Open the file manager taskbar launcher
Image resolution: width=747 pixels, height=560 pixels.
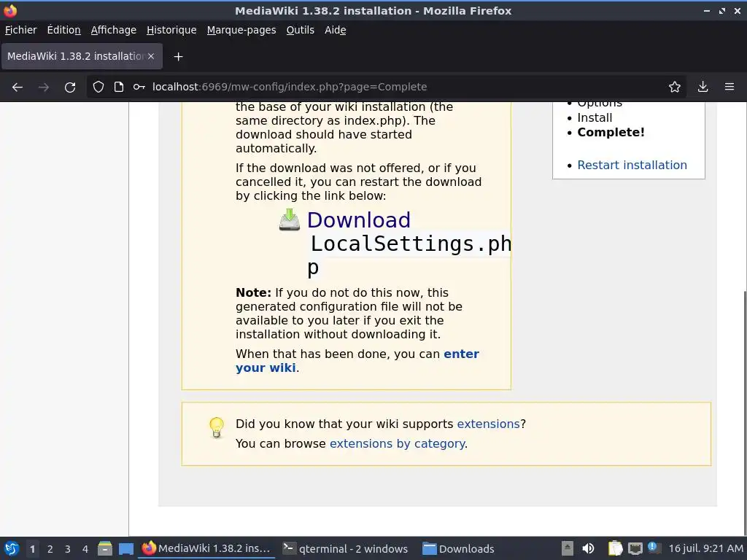click(x=105, y=548)
